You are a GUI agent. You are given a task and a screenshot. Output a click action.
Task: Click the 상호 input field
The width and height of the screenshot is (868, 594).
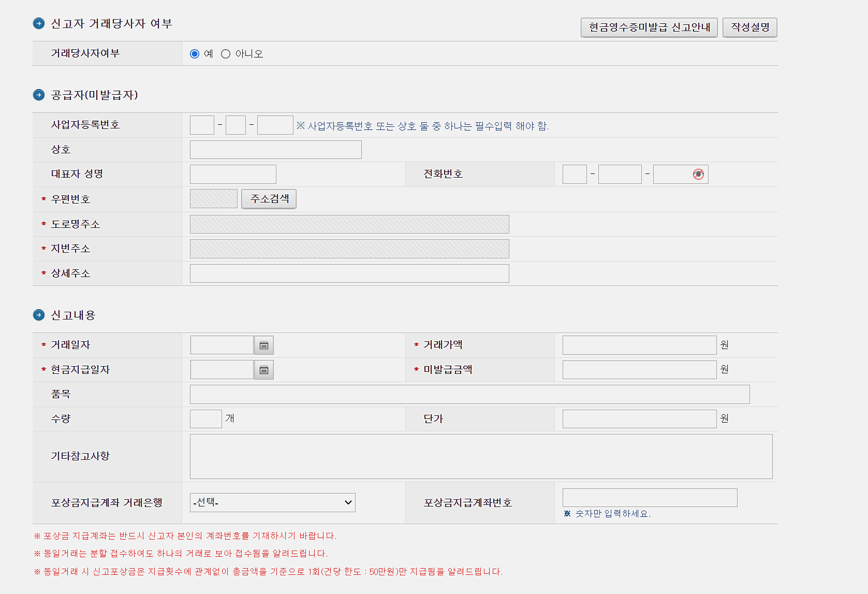[x=276, y=150]
